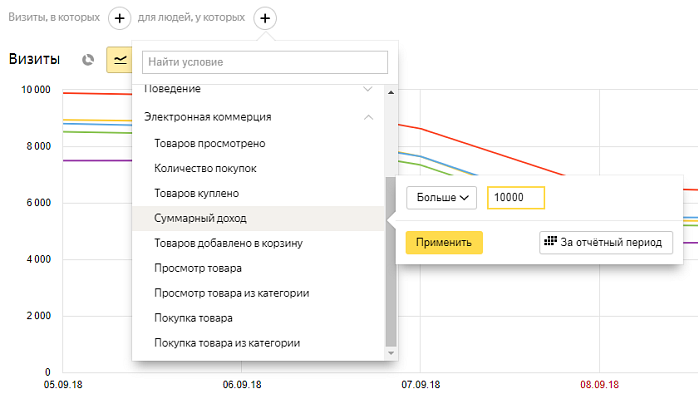Open the "Больше" comparison dropdown
The height and width of the screenshot is (397, 698).
pos(441,198)
